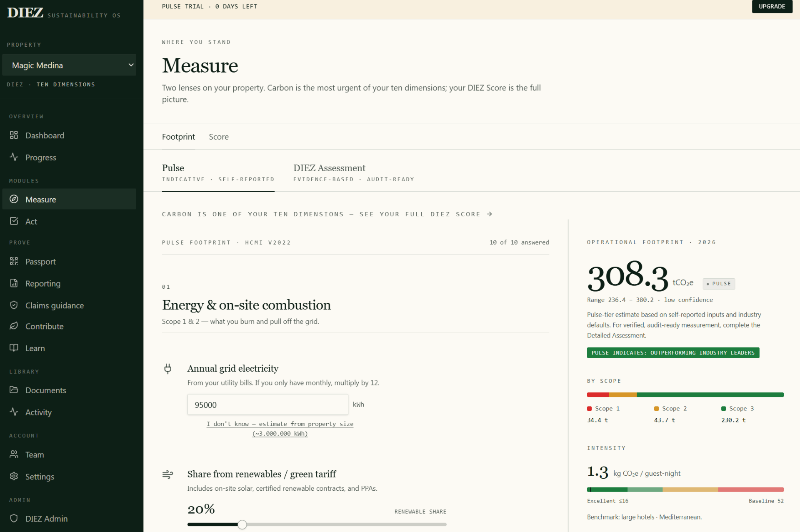View the Activity log
Screen dimensions: 800x532
tap(69, 412)
